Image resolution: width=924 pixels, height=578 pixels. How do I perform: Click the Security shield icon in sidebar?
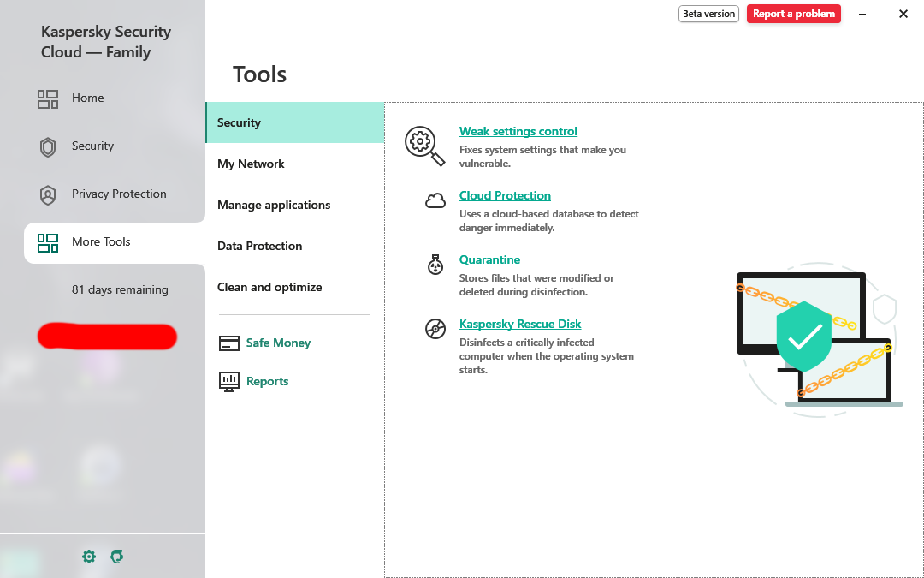click(x=48, y=147)
